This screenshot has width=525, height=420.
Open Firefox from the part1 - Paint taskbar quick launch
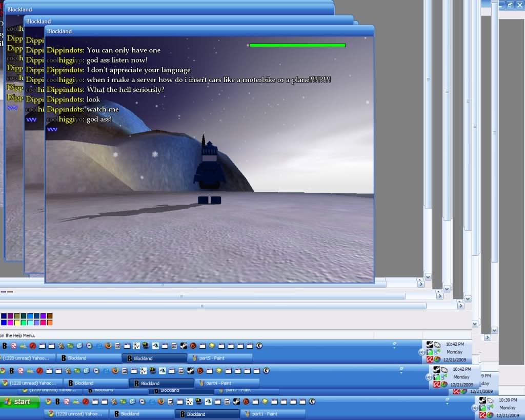[161, 401]
